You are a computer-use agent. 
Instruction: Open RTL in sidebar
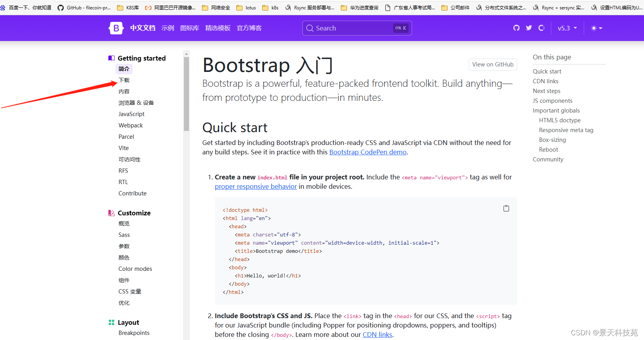[123, 182]
